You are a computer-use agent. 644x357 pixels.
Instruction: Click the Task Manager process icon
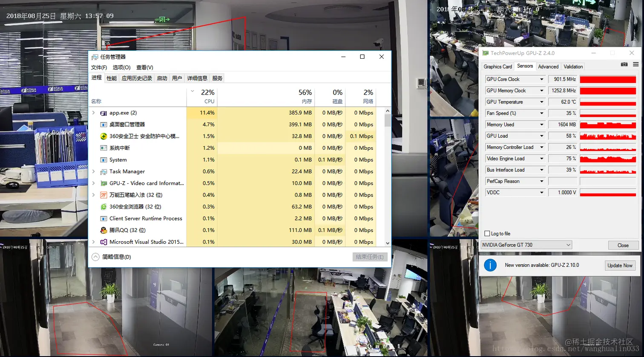[x=103, y=171]
